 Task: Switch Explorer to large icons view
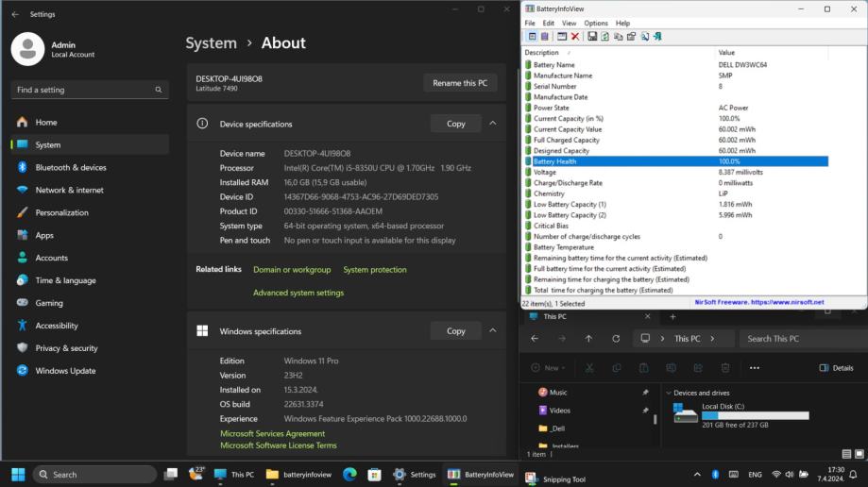point(858,454)
